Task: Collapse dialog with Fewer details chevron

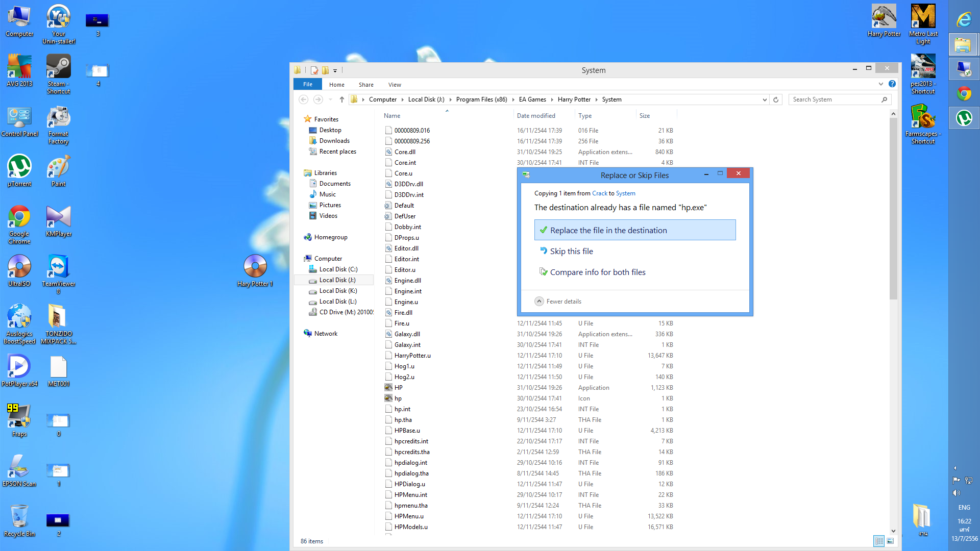Action: [x=539, y=301]
